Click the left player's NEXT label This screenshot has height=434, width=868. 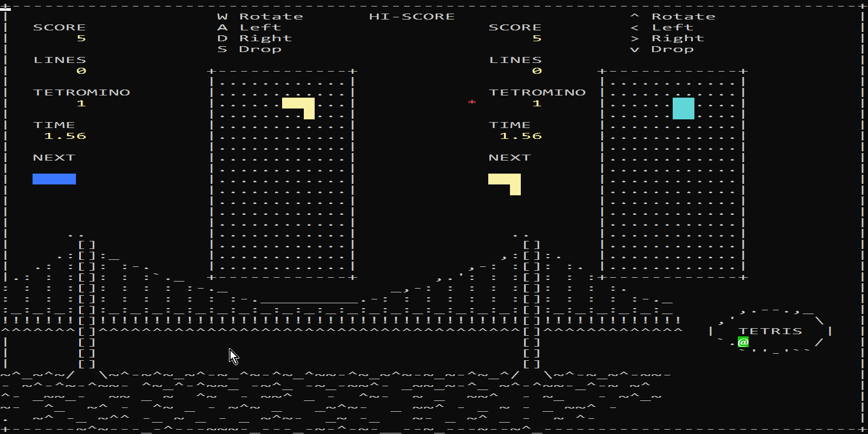pos(54,157)
